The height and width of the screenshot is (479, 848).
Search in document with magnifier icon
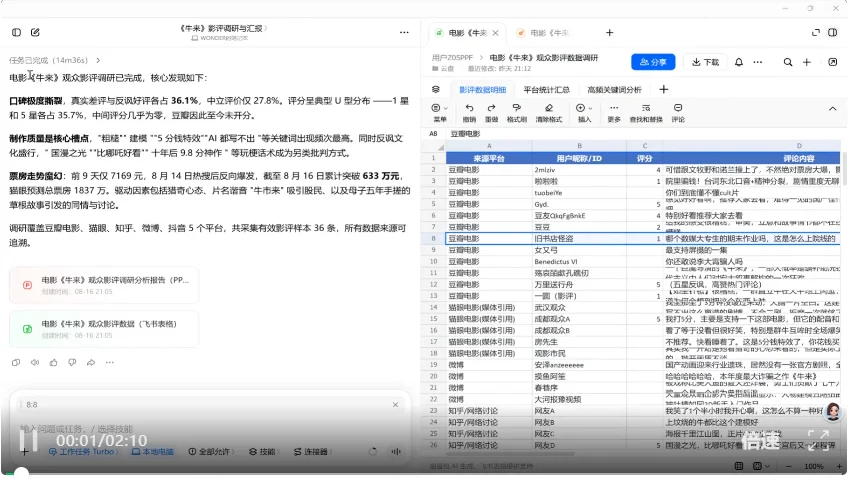(788, 62)
